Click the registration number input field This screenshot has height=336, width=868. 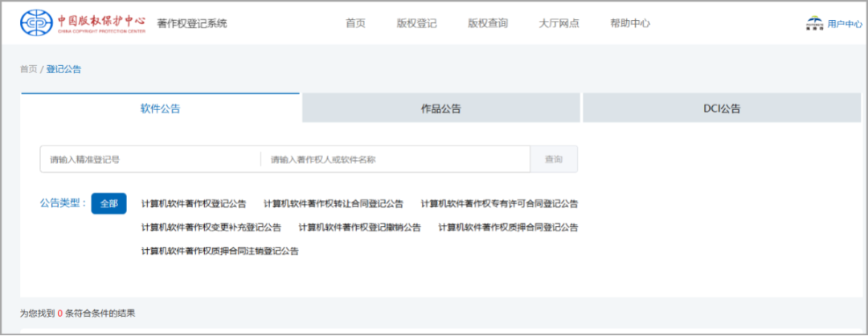click(x=150, y=159)
